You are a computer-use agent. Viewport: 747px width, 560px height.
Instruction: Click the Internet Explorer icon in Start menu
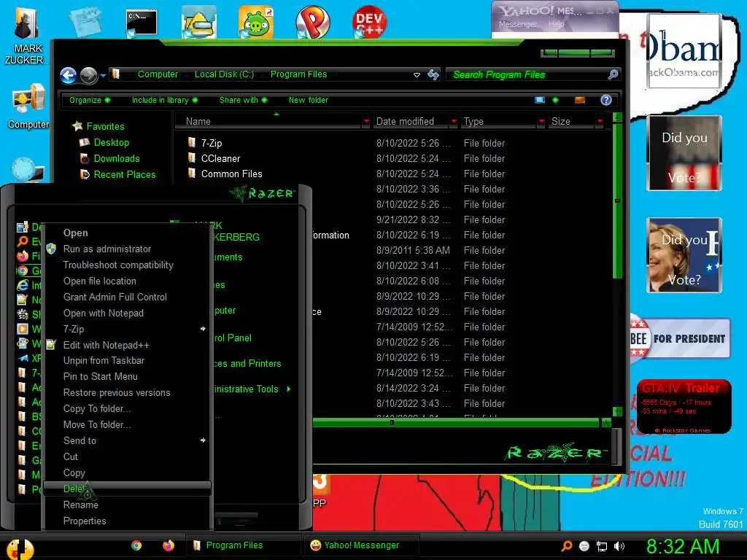(x=23, y=285)
